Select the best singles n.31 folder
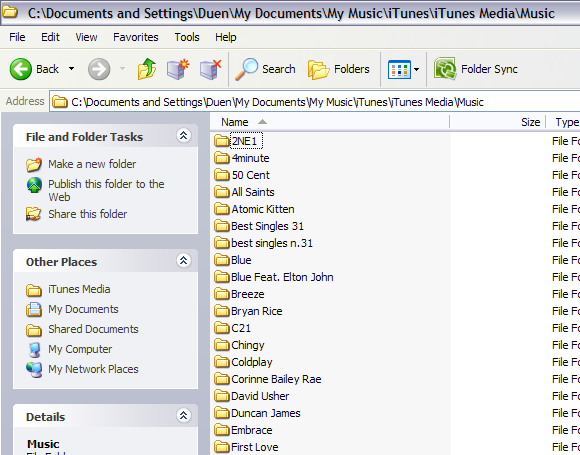 click(263, 243)
